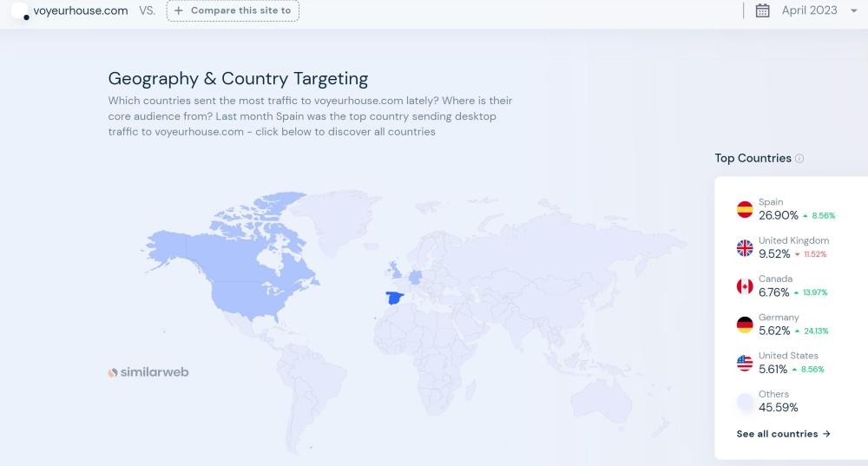
Task: Click the Germany flag icon
Action: tap(745, 325)
